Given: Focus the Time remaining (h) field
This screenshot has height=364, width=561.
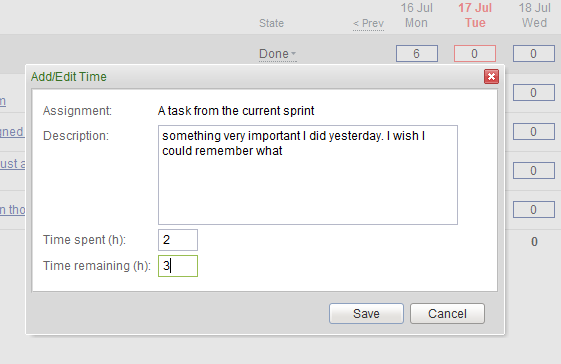Looking at the screenshot, I should coord(178,266).
